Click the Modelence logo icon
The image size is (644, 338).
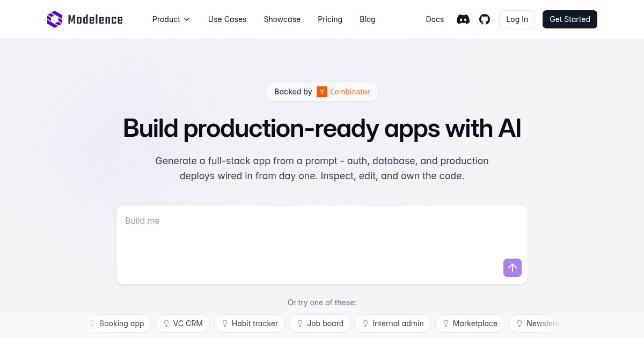point(55,19)
